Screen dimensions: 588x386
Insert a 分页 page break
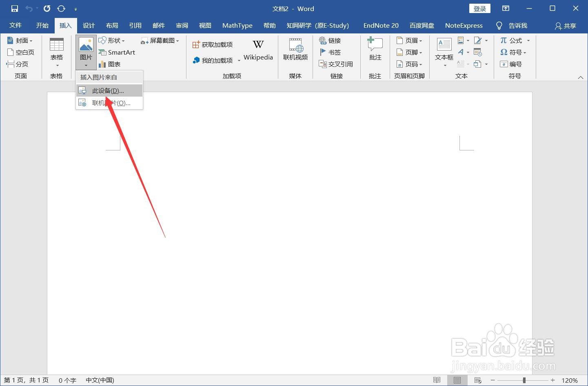[x=17, y=64]
